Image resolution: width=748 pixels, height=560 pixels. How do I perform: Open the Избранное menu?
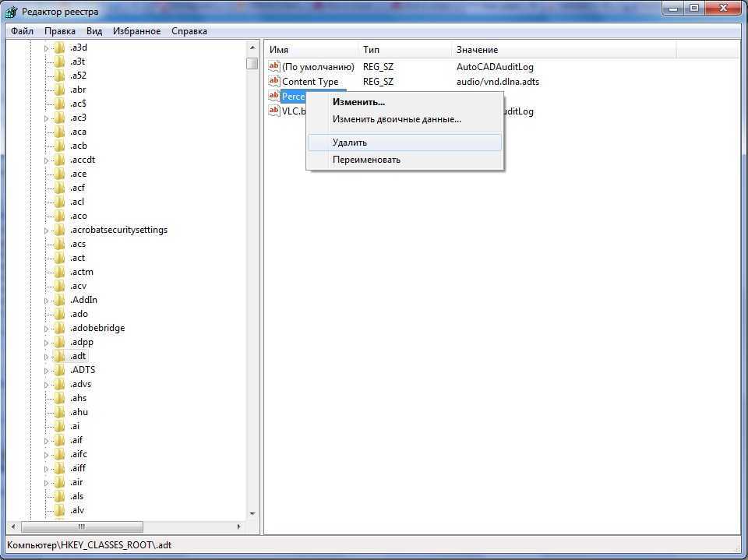tap(136, 31)
